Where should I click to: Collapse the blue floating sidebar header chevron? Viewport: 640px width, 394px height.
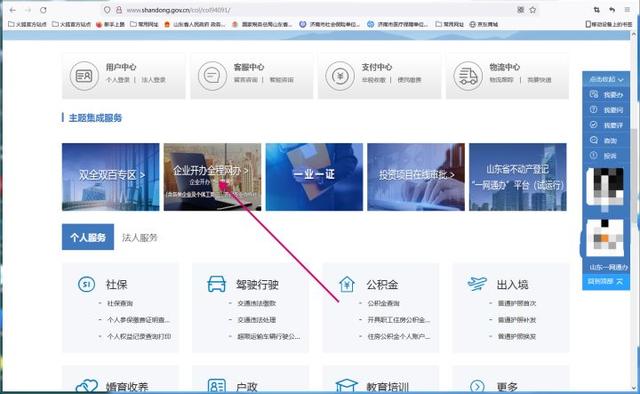tap(621, 80)
